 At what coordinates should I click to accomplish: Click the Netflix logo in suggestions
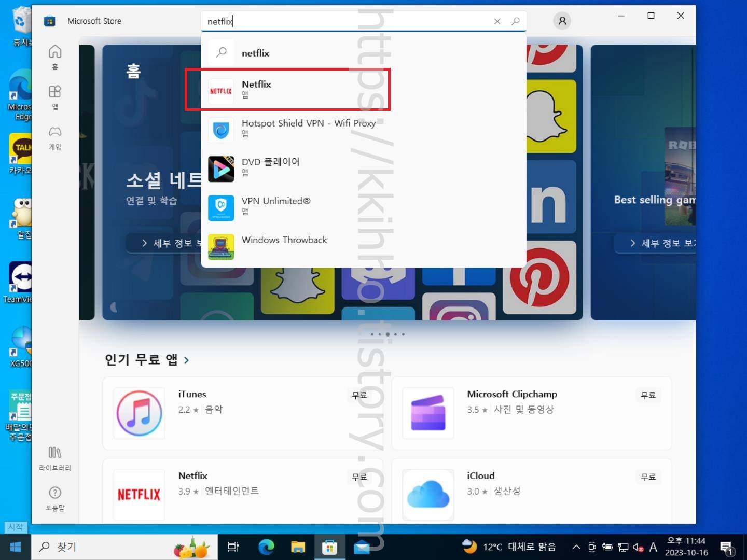click(x=221, y=91)
